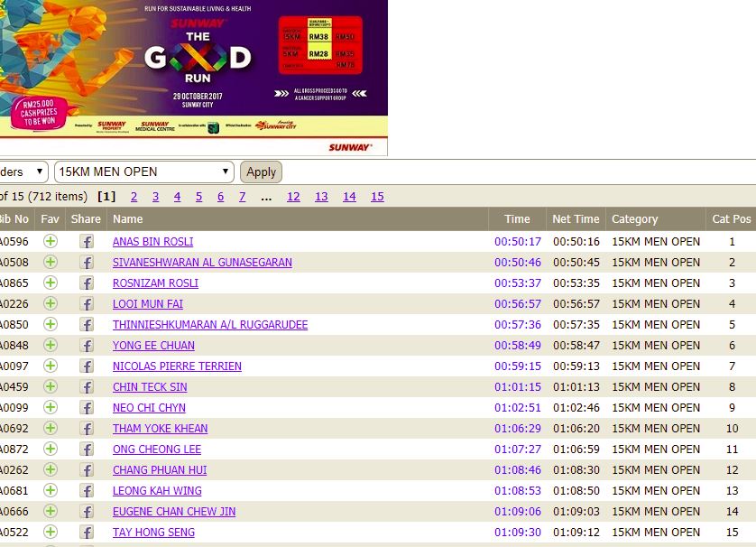This screenshot has height=547, width=756.
Task: Add SIVANESHWARAN AL GUNASEGARAN to favourites
Action: (x=51, y=262)
